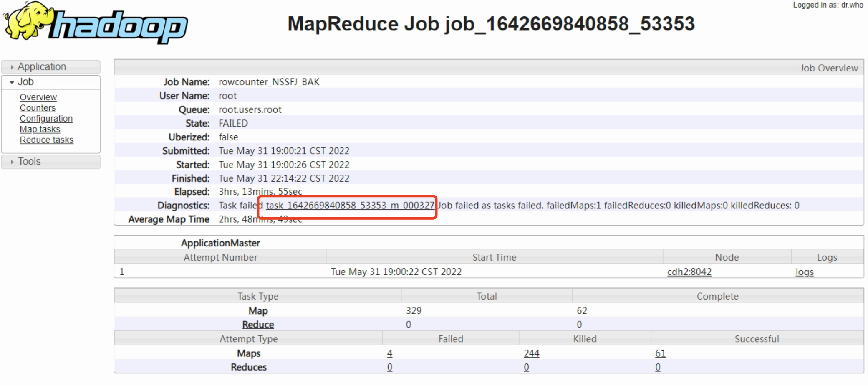Click the Start Time column header
The width and height of the screenshot is (868, 386).
(x=494, y=257)
